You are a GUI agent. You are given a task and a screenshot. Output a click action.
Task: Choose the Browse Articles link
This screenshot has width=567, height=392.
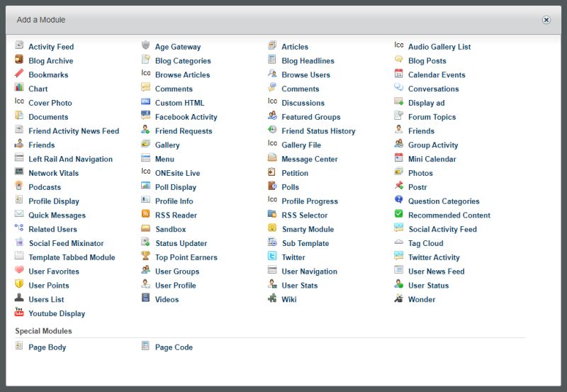click(183, 75)
